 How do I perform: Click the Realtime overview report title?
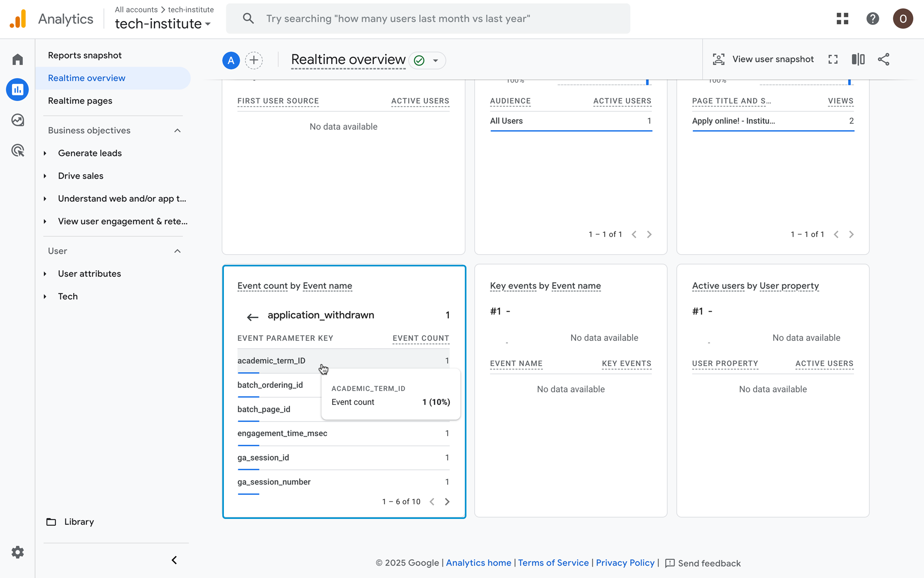tap(348, 60)
